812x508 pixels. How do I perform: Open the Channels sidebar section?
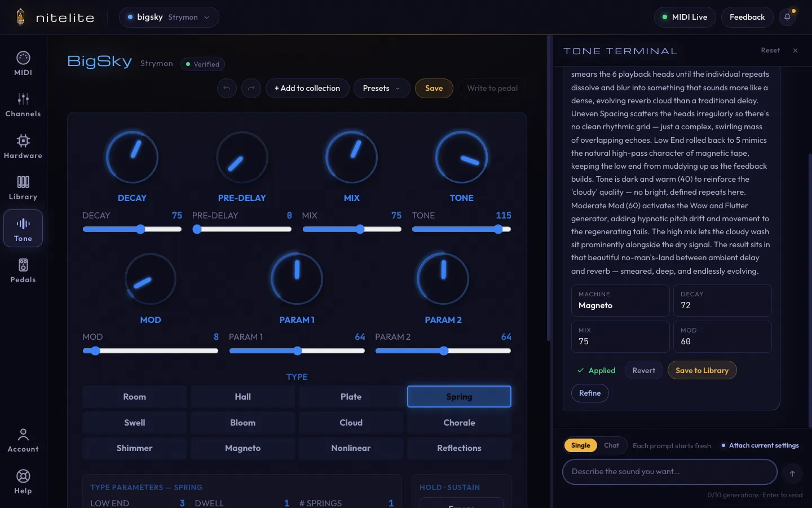click(x=23, y=105)
